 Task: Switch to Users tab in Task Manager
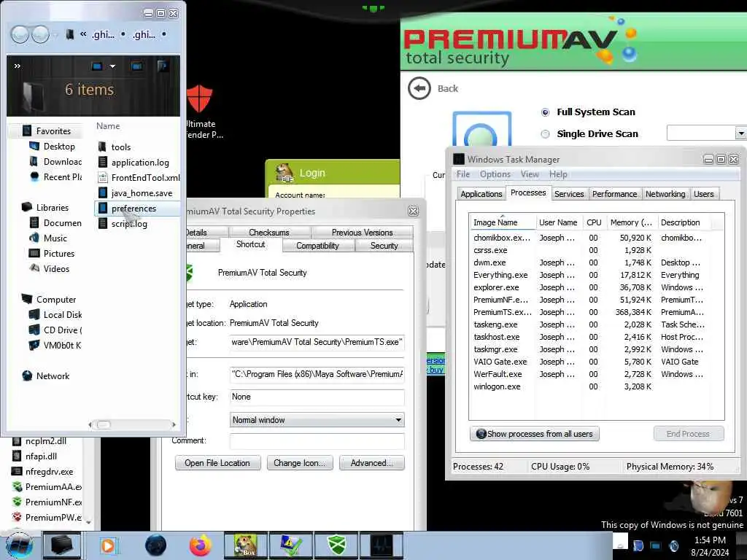click(704, 194)
